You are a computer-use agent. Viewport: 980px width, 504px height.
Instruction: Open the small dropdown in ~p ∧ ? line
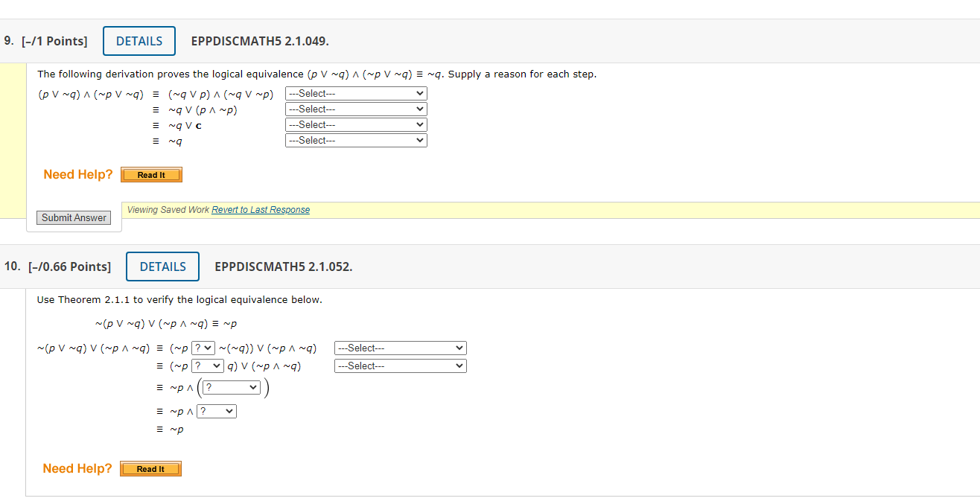(x=217, y=411)
